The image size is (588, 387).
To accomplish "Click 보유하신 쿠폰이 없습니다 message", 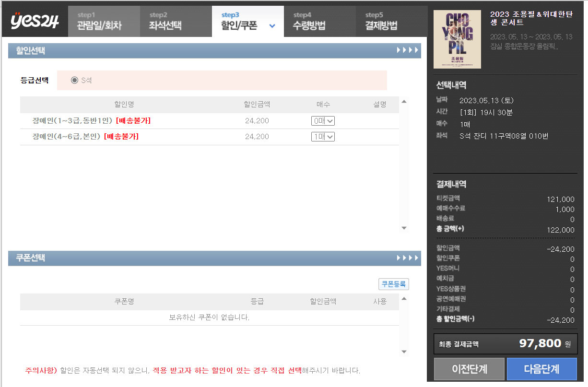I will coord(210,317).
